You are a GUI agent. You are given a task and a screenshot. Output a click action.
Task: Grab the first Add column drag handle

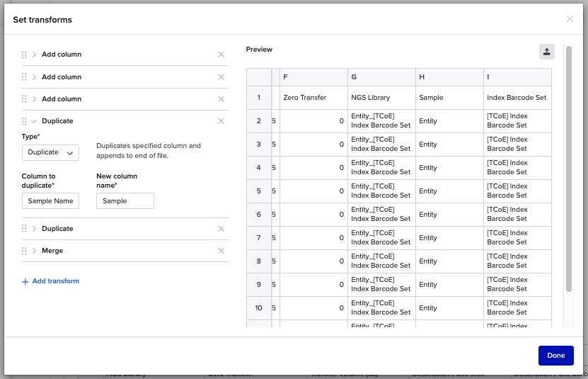tap(24, 55)
